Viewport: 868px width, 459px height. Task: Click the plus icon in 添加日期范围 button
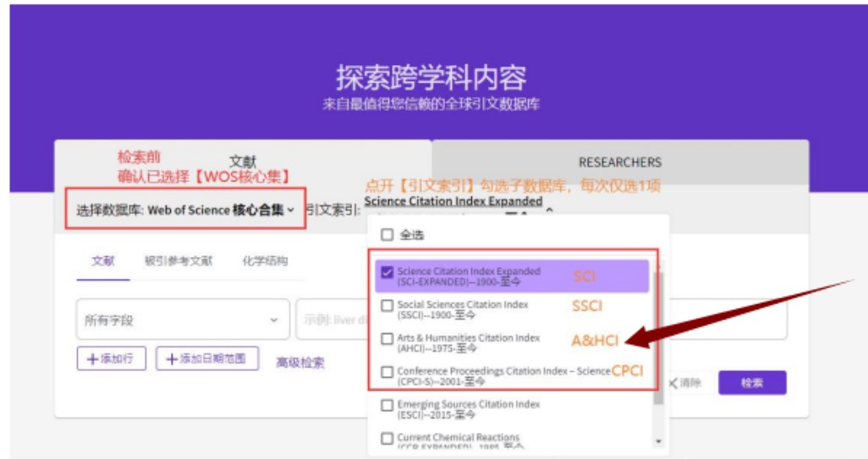coord(172,359)
